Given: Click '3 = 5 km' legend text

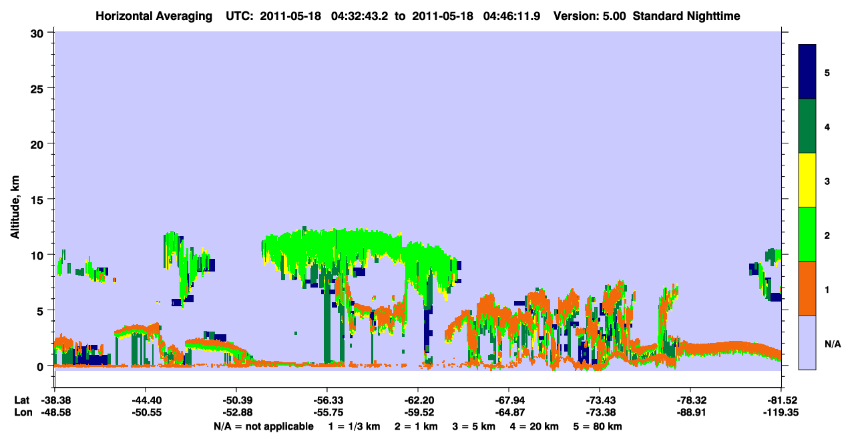Looking at the screenshot, I should tap(475, 426).
